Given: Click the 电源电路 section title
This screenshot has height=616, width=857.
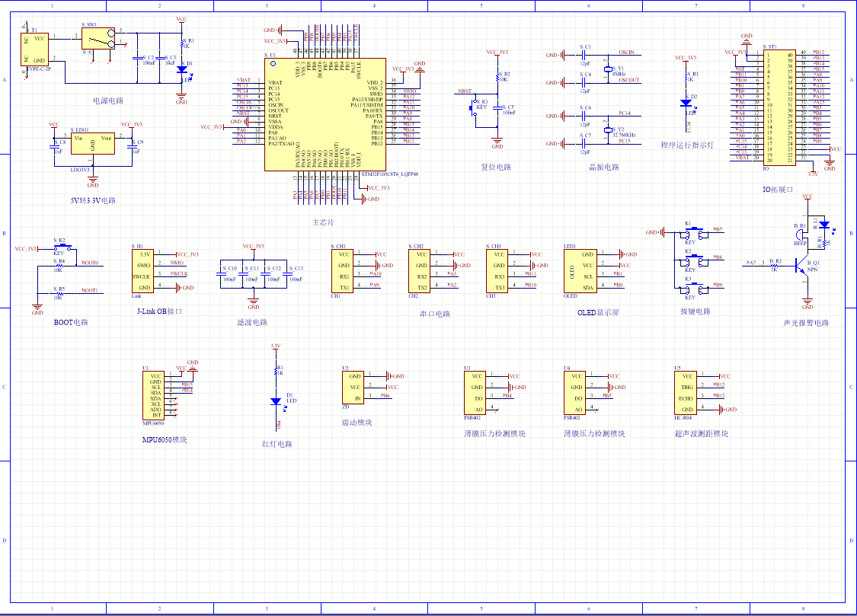Looking at the screenshot, I should pos(108,101).
